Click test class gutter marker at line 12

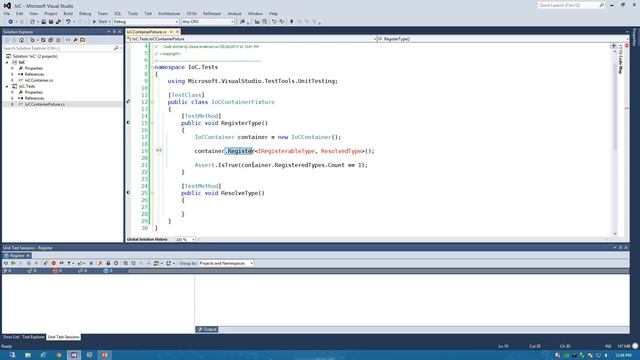click(x=128, y=101)
